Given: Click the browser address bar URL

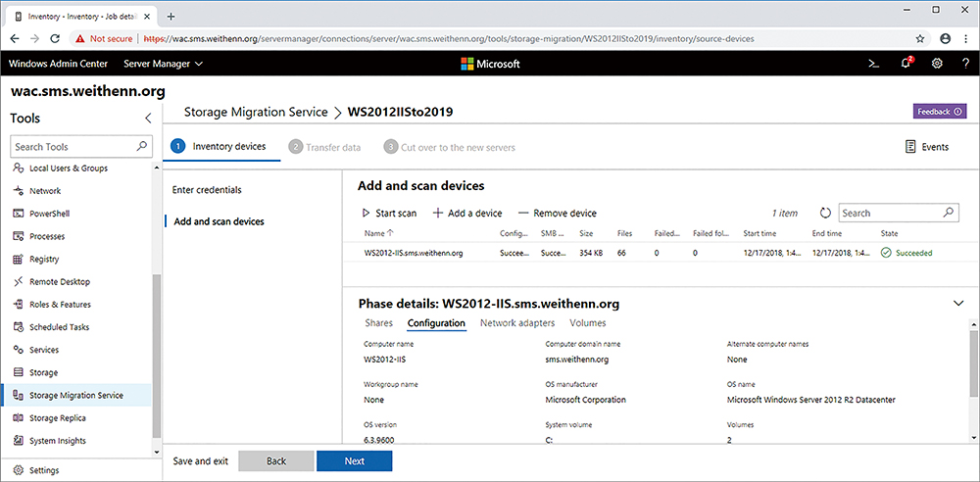Looking at the screenshot, I should (449, 38).
